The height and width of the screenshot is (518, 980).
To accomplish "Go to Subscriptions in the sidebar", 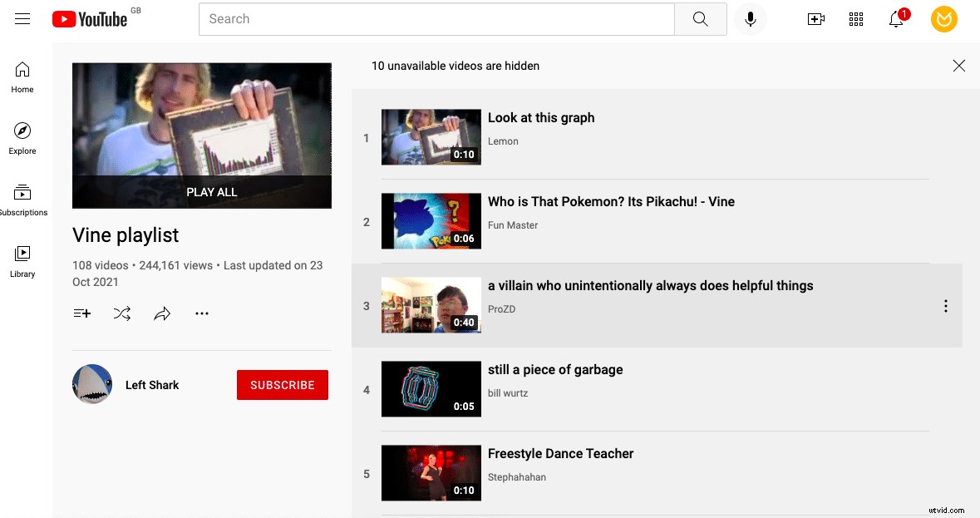I will 22,198.
